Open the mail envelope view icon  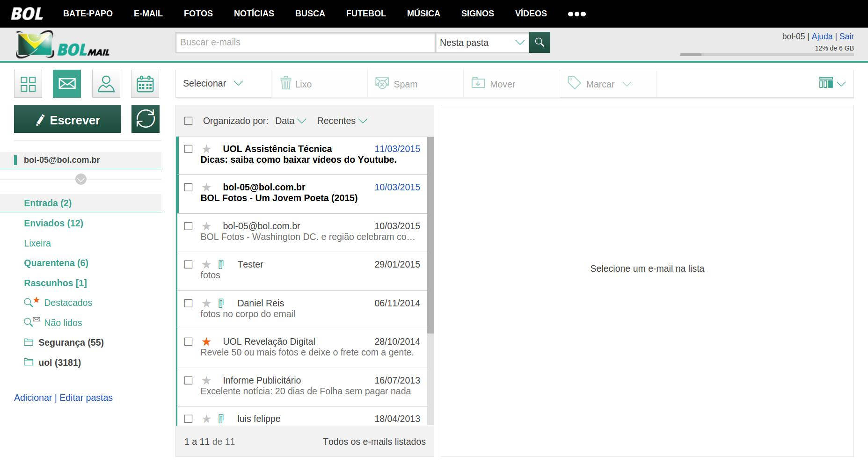[67, 84]
